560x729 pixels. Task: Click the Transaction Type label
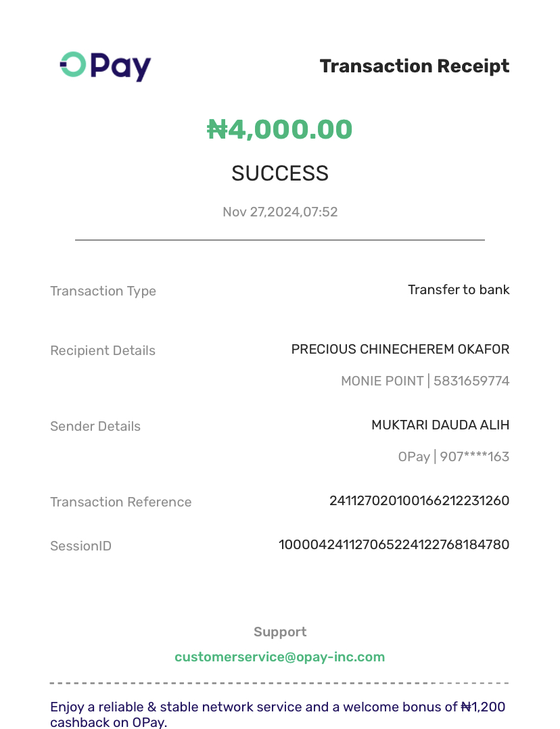(103, 291)
